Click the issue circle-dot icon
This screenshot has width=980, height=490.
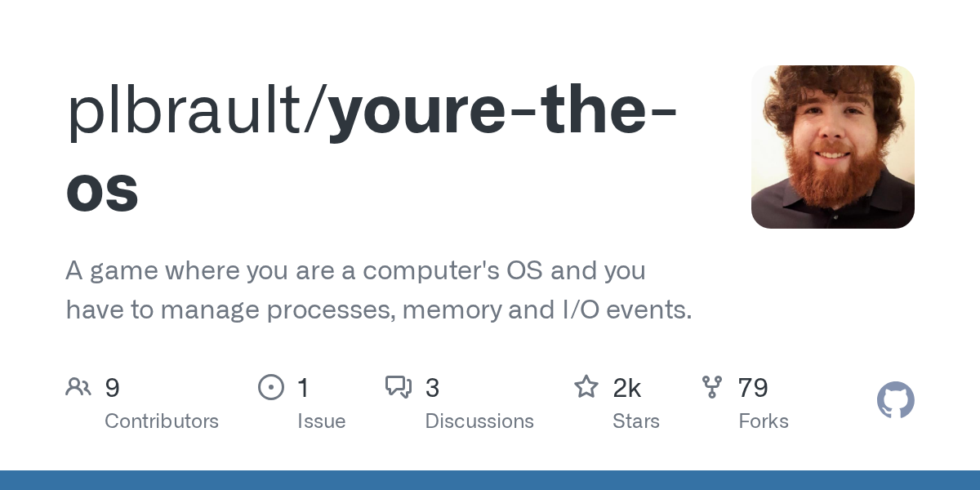coord(270,387)
